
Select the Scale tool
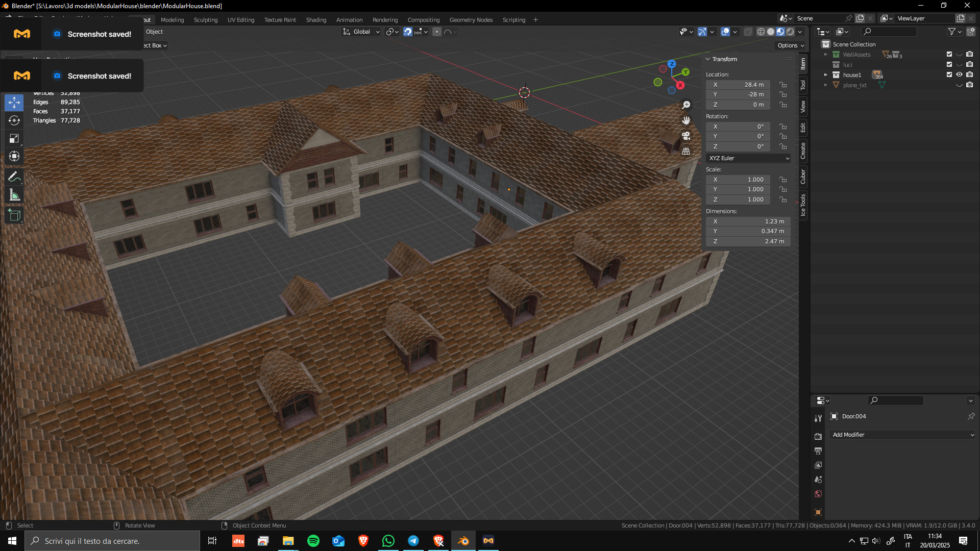pyautogui.click(x=14, y=138)
